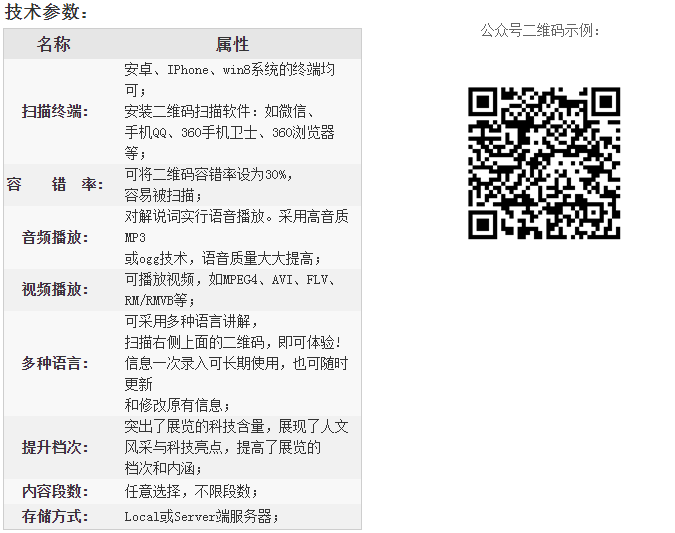Select the '提升档次:' row label
This screenshot has height=533, width=675.
55,447
